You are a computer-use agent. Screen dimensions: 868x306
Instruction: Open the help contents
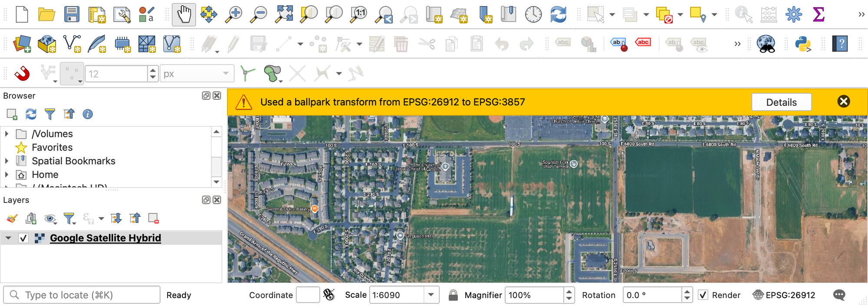[840, 43]
